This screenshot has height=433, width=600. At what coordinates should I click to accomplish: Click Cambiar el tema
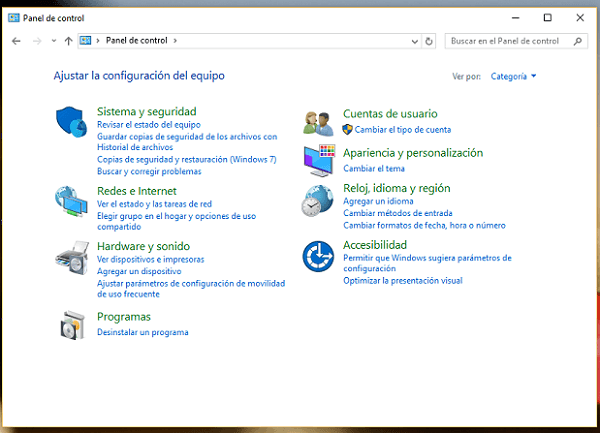373,168
